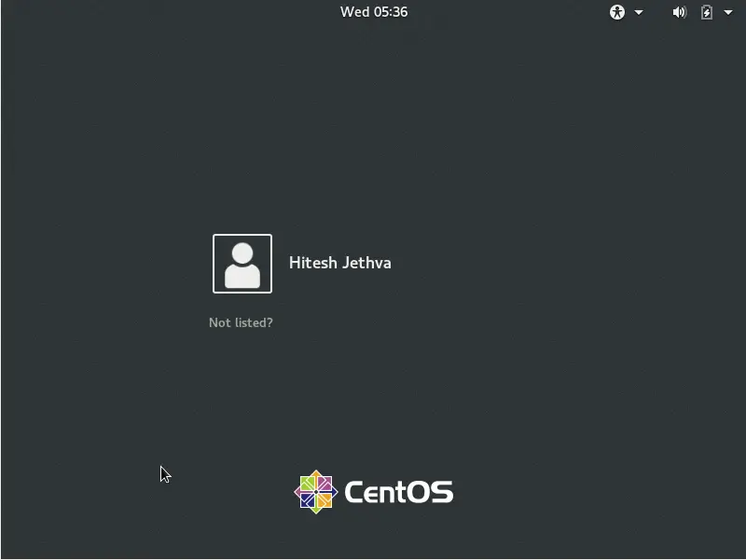Click the charging bolt battery indicator
This screenshot has width=746, height=560.
[706, 12]
